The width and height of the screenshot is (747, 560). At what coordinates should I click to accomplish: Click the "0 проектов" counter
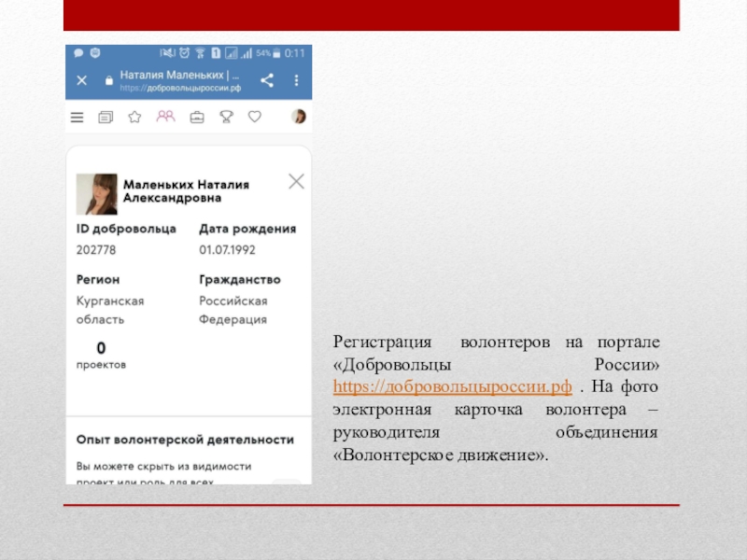[x=101, y=356]
